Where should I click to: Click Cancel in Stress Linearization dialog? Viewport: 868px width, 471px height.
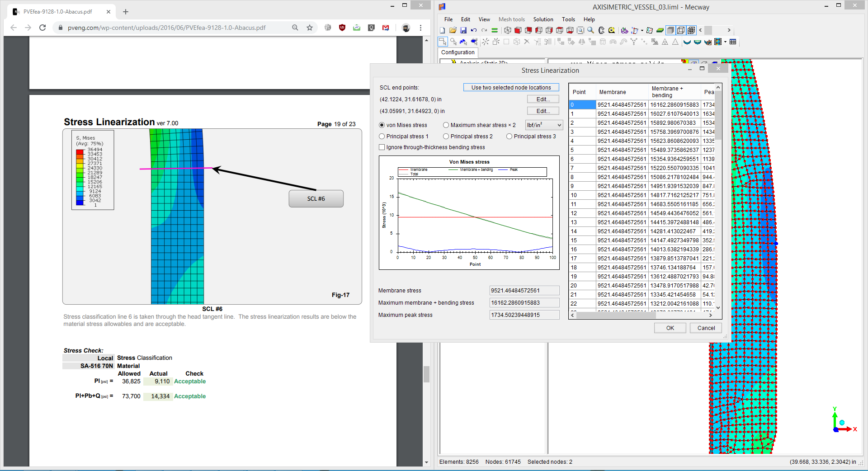[x=706, y=328]
